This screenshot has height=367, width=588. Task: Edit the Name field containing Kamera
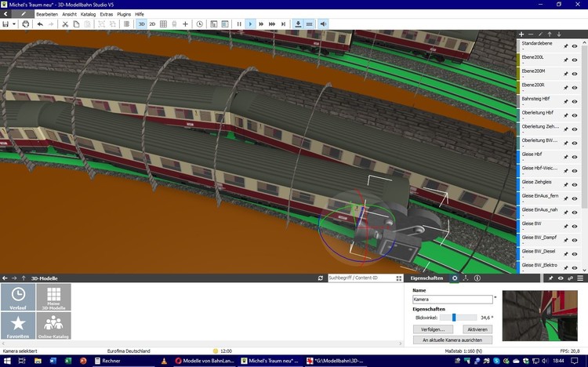pyautogui.click(x=452, y=299)
